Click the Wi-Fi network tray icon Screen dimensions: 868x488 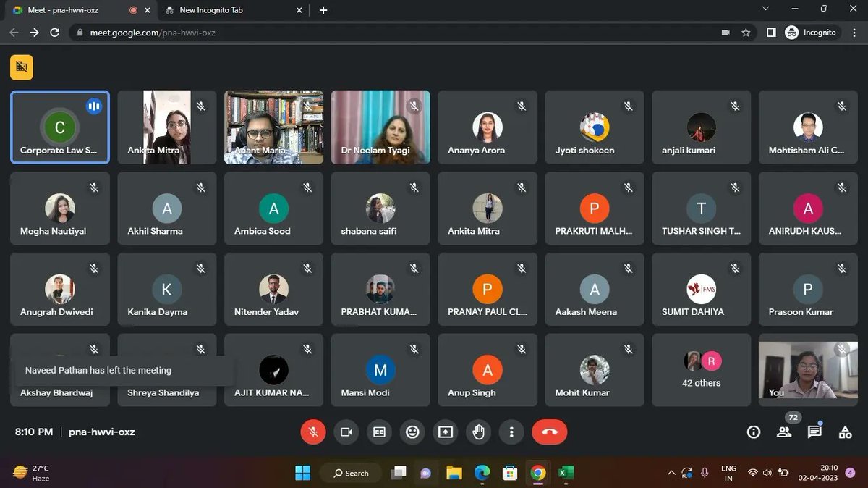point(752,473)
